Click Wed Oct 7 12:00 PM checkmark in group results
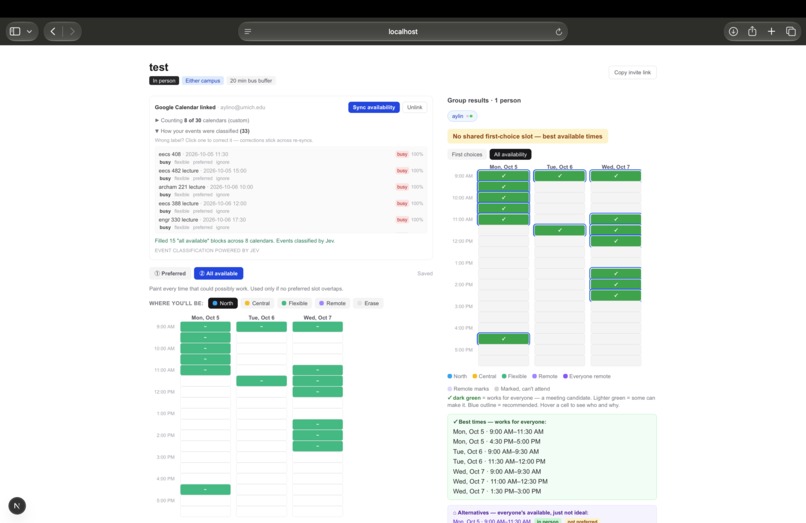The width and height of the screenshot is (806, 523). click(x=616, y=241)
